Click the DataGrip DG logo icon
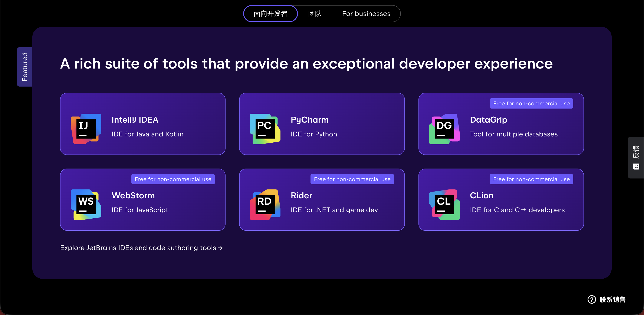Screen dimensions: 644x315 pos(444,129)
